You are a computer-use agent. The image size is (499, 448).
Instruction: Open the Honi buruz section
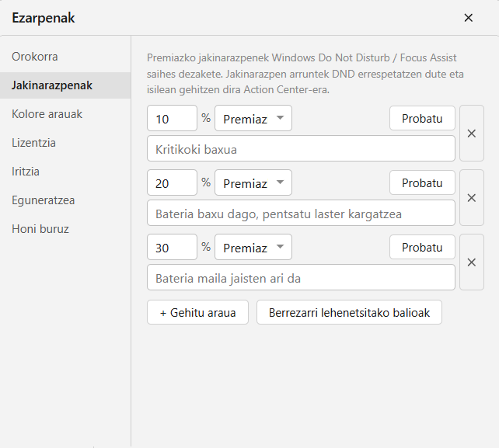(x=65, y=229)
